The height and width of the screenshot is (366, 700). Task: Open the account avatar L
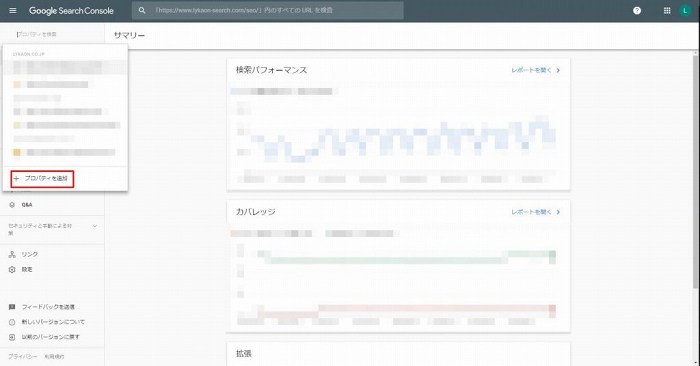point(685,10)
